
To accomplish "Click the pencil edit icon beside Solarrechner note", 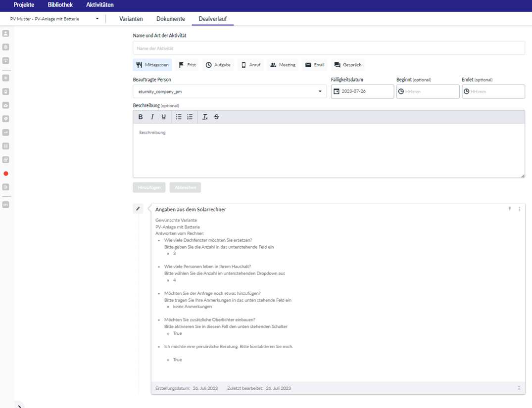I will tap(138, 209).
